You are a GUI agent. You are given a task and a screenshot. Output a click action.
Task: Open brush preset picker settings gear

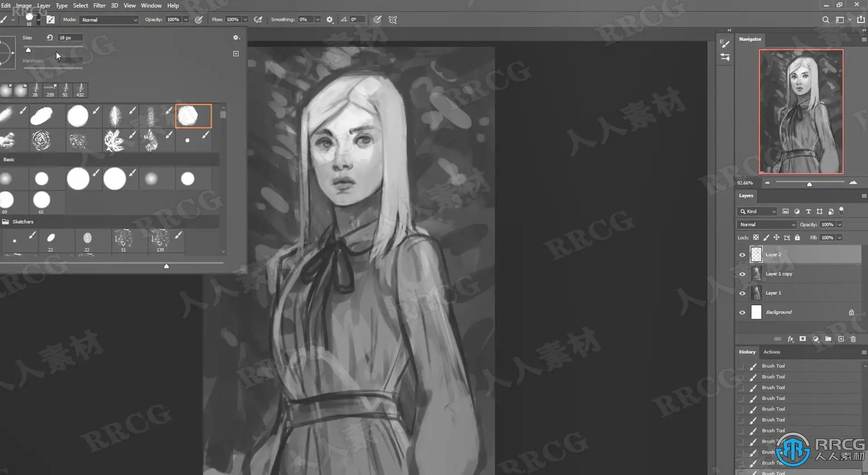(x=236, y=38)
